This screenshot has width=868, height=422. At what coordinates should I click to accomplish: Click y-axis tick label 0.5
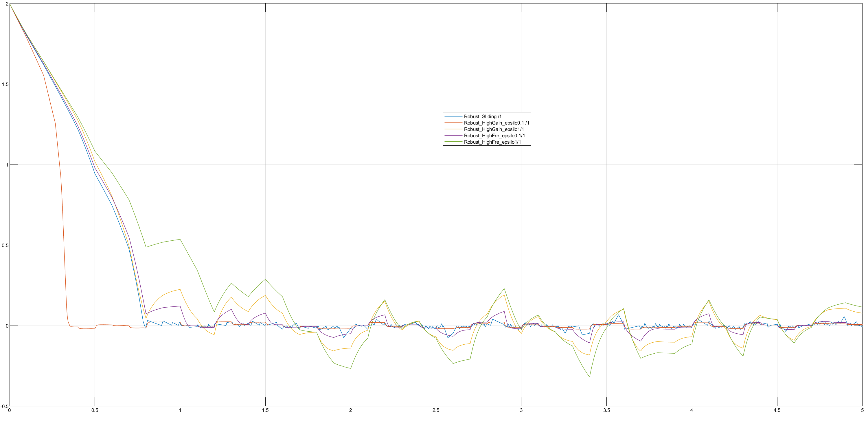click(5, 246)
